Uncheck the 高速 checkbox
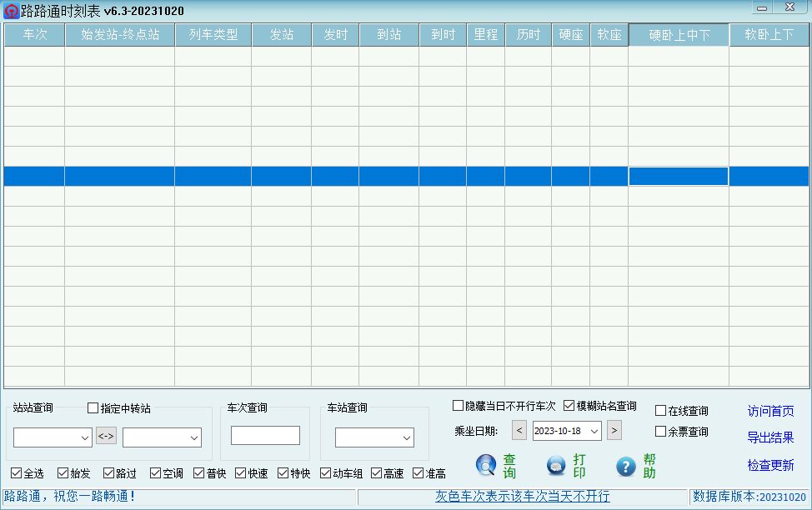 pos(377,472)
